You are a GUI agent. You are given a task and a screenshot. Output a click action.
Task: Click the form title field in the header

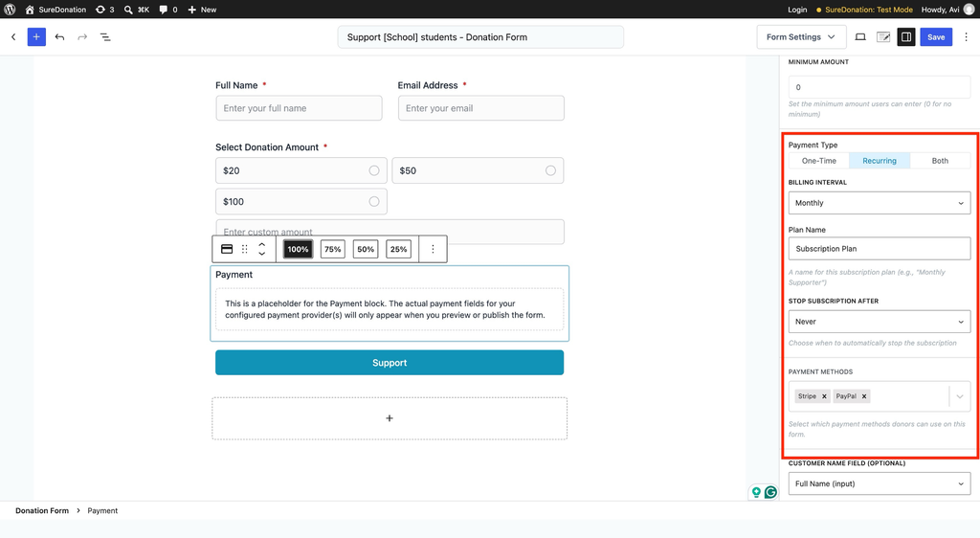[480, 37]
